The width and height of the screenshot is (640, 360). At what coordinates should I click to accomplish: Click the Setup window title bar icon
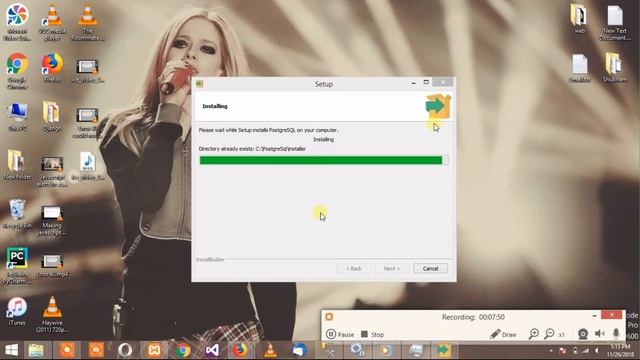(x=199, y=84)
